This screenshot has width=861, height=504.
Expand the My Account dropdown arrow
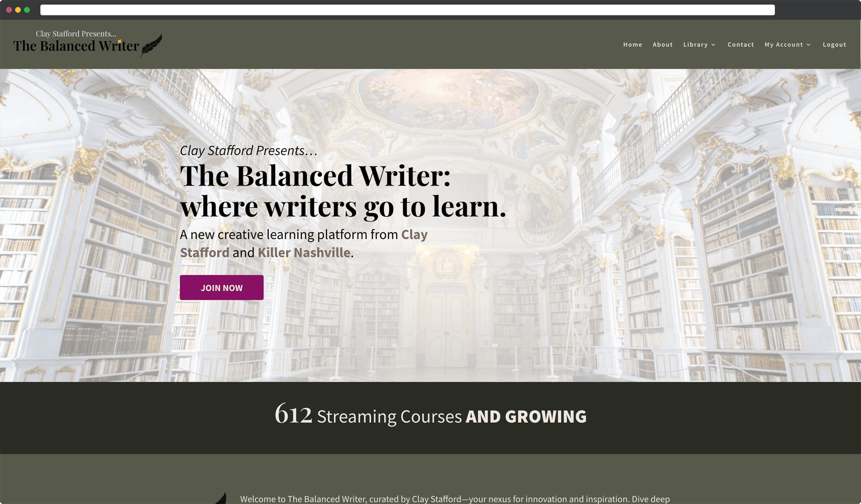[x=809, y=45]
